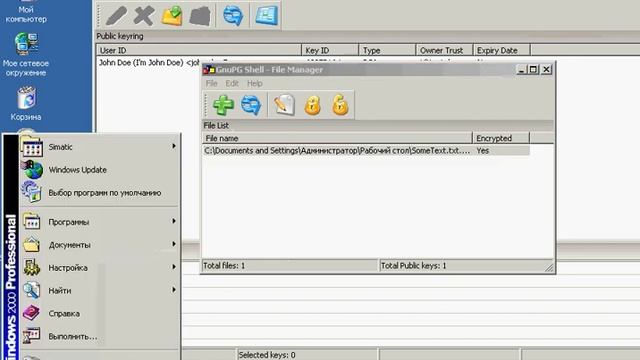Sort keys by Owner Trust column header
Image resolution: width=640 pixels, height=360 pixels.
444,51
